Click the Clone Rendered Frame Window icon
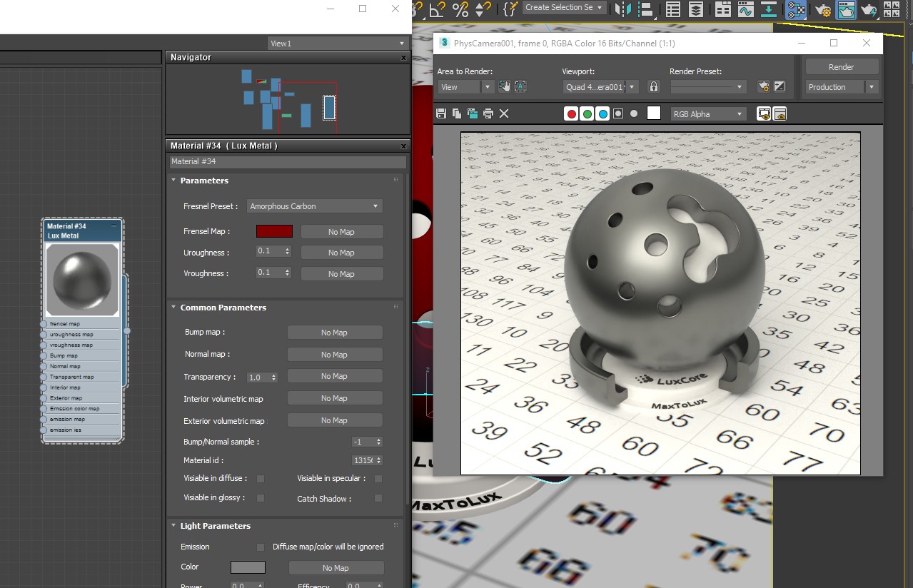Viewport: 913px width, 588px height. tap(473, 113)
